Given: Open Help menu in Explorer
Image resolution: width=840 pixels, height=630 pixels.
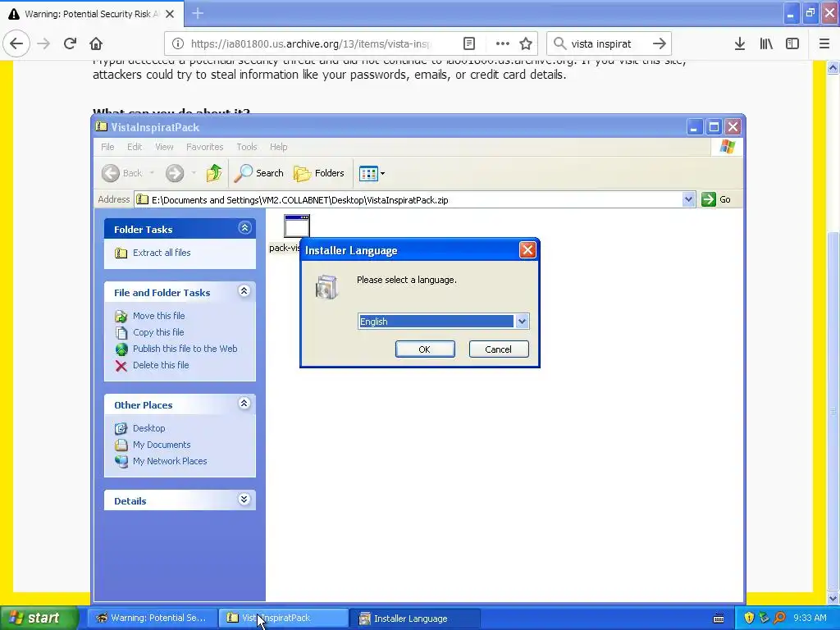Looking at the screenshot, I should coord(279,147).
